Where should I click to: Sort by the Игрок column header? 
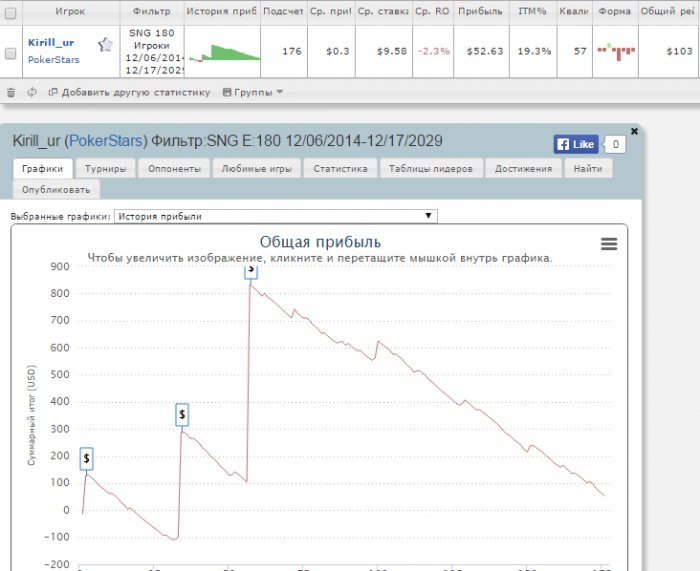pyautogui.click(x=70, y=12)
